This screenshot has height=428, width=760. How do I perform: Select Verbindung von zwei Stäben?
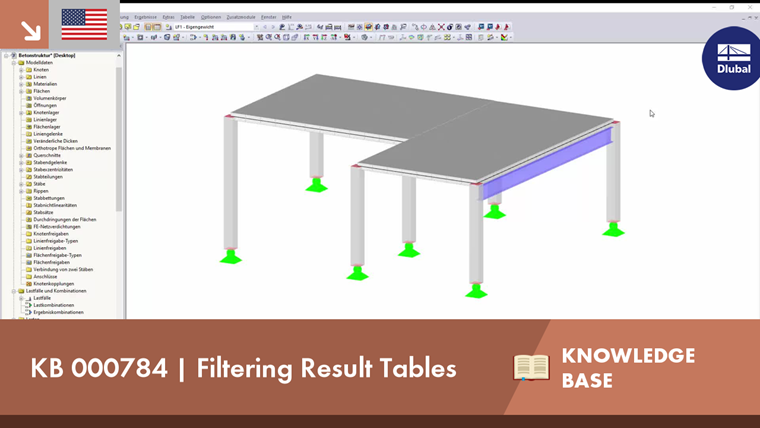click(63, 269)
